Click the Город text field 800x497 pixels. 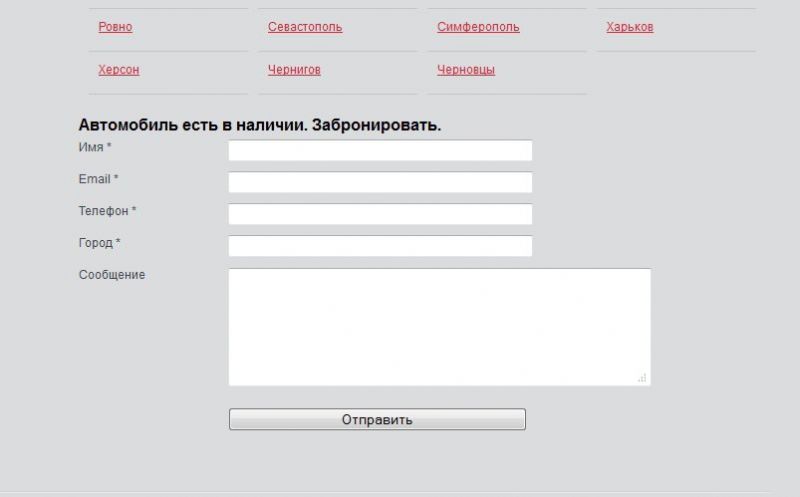click(380, 247)
